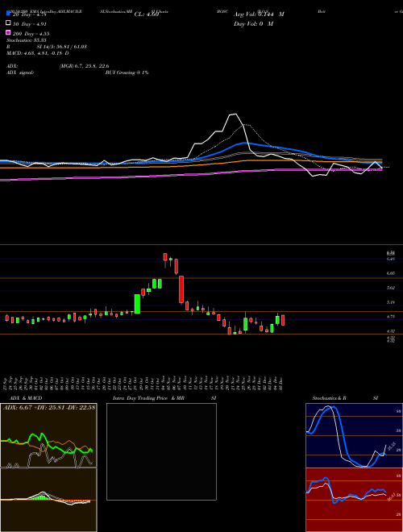Select the '50 Day = 4.91' legend text

click(x=29, y=23)
